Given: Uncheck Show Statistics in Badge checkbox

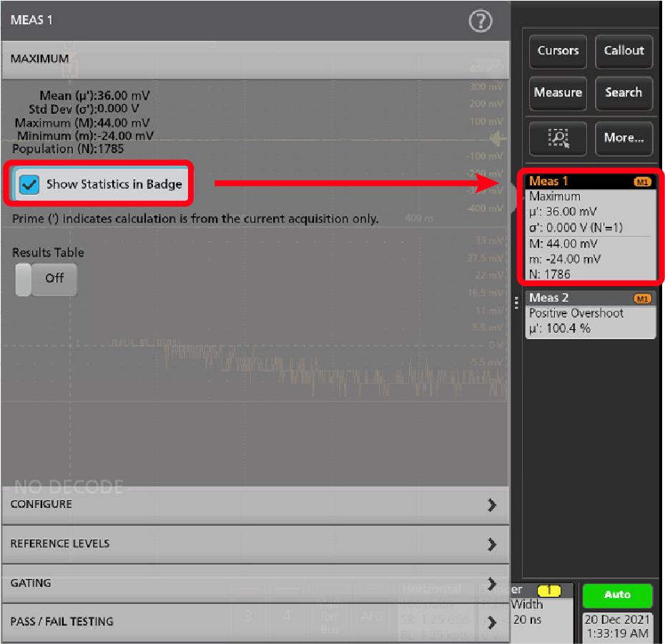Looking at the screenshot, I should [x=31, y=185].
